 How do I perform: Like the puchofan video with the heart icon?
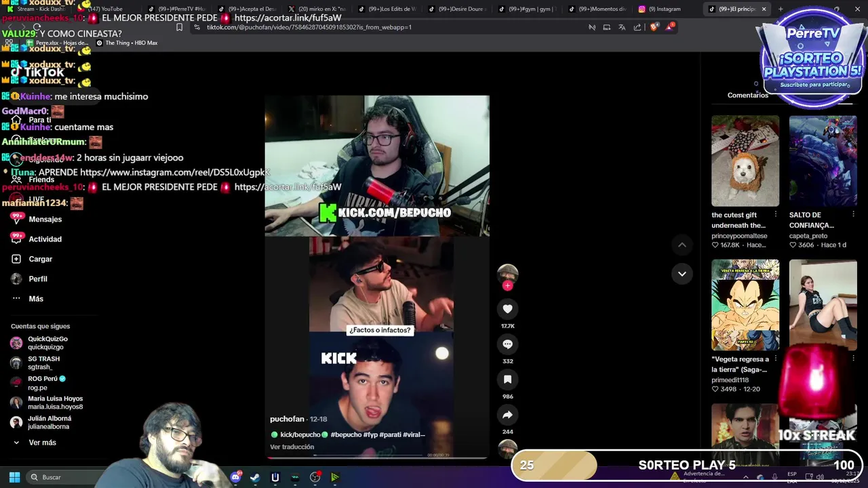pyautogui.click(x=507, y=309)
